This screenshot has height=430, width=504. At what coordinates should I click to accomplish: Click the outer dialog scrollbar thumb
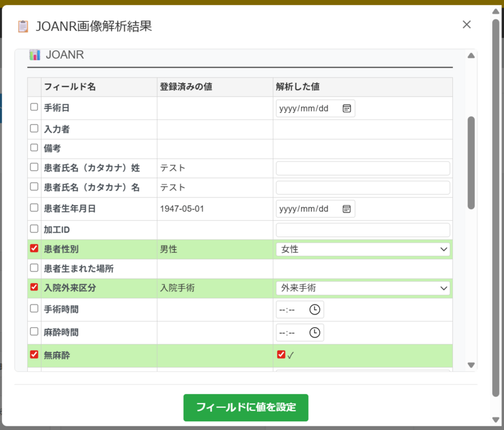point(496,209)
